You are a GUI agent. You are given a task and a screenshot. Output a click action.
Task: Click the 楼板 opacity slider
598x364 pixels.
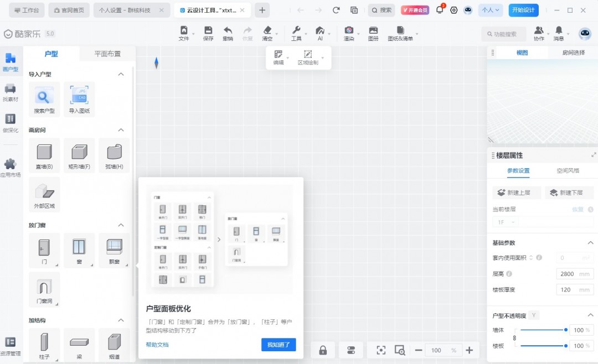(543, 346)
